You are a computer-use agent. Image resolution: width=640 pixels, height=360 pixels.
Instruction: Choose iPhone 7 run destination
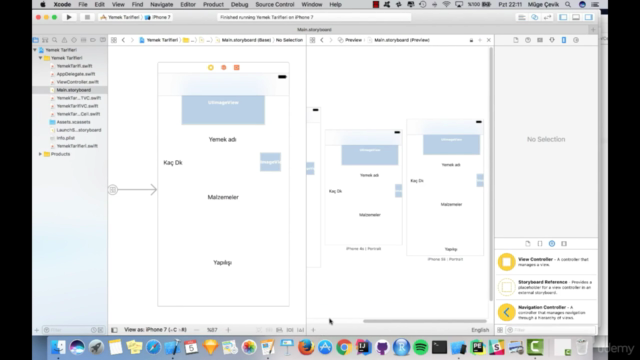pyautogui.click(x=158, y=17)
